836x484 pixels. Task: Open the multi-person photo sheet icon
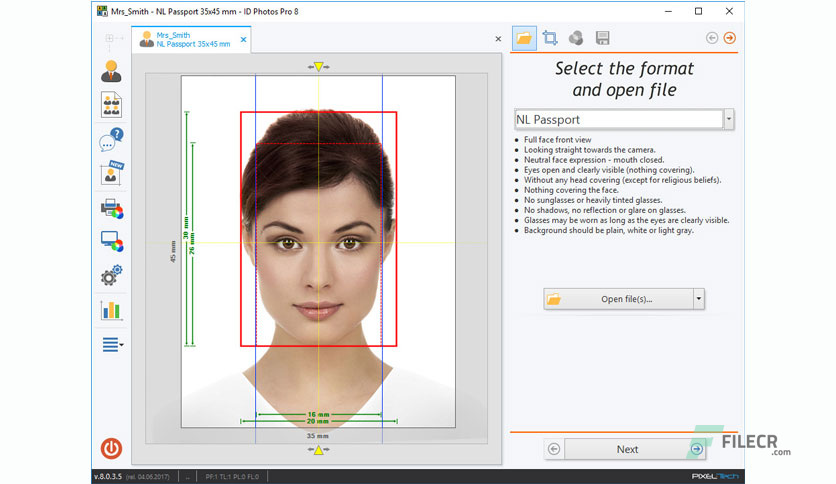coord(111,104)
